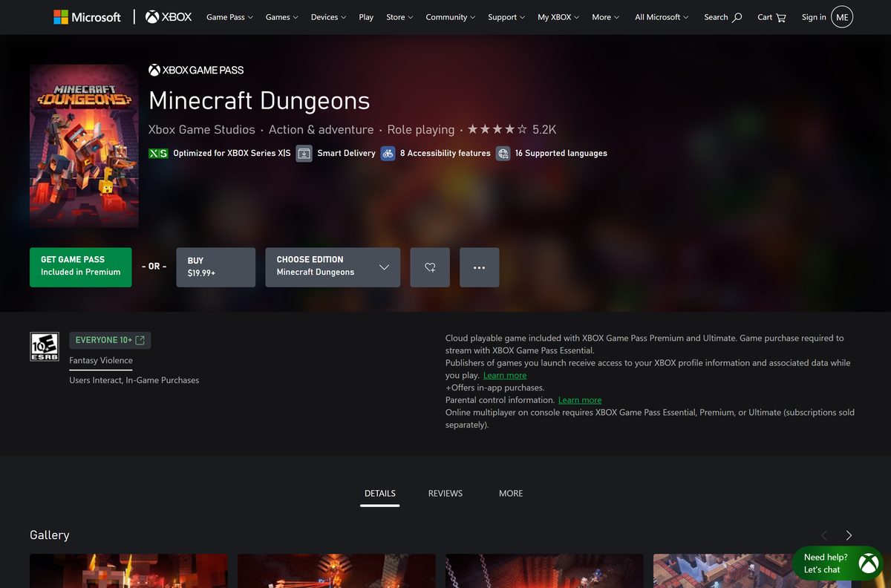Expand the Store menu
The image size is (891, 588).
tap(400, 17)
